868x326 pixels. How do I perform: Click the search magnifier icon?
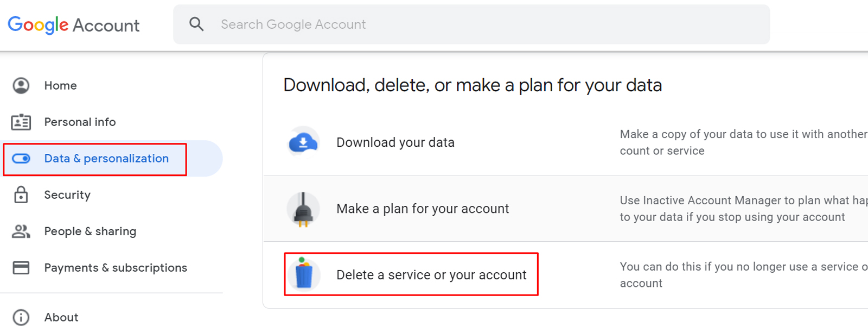(196, 24)
